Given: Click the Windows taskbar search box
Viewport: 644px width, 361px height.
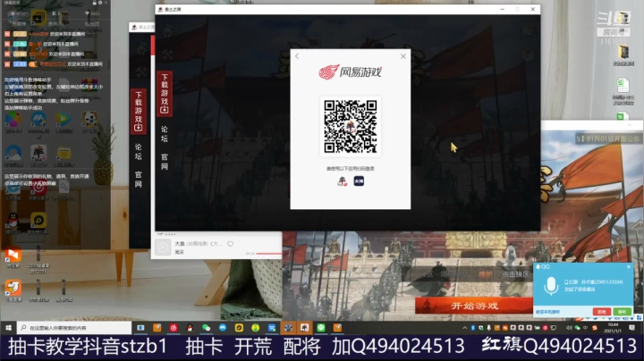Looking at the screenshot, I should click(x=74, y=327).
